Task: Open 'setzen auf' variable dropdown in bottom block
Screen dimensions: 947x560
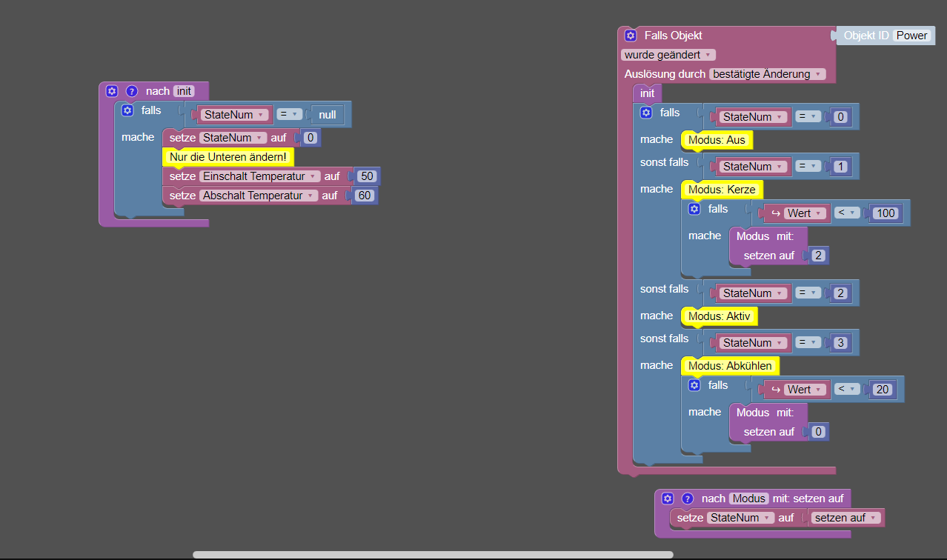Action: [x=845, y=518]
